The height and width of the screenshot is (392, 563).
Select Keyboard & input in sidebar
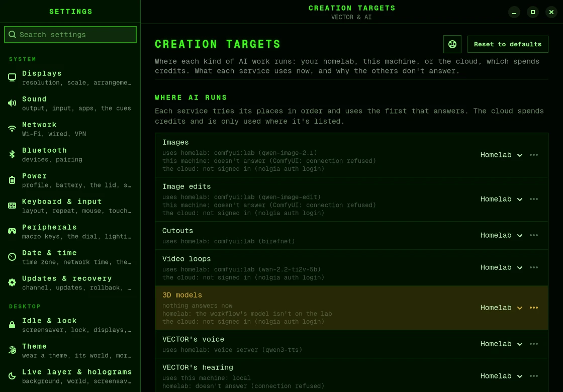[x=70, y=206]
